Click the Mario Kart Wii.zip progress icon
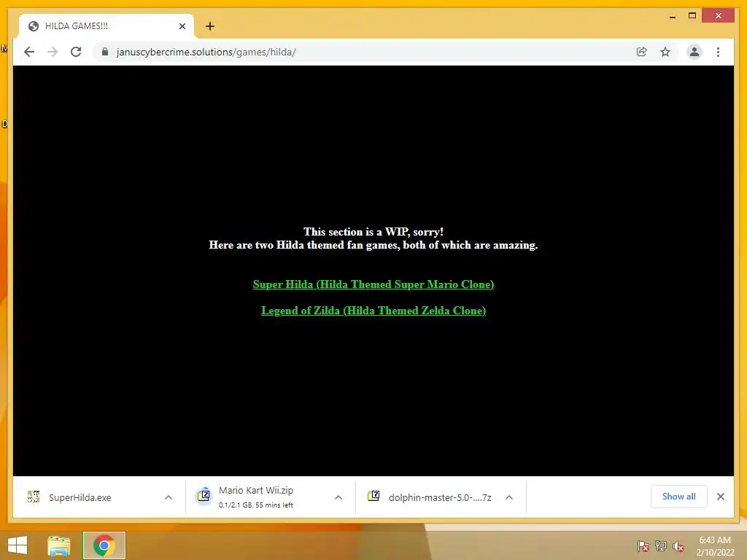The width and height of the screenshot is (747, 560). [204, 496]
